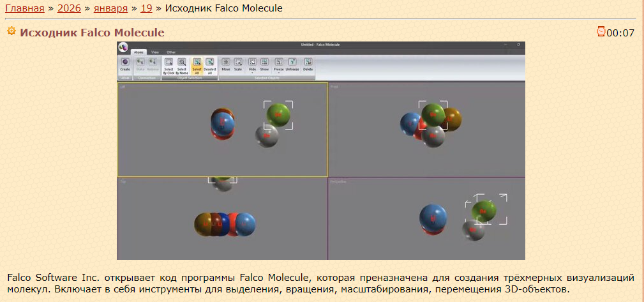This screenshot has height=302, width=644.
Task: Open the Other ribbon tab
Action: point(171,52)
